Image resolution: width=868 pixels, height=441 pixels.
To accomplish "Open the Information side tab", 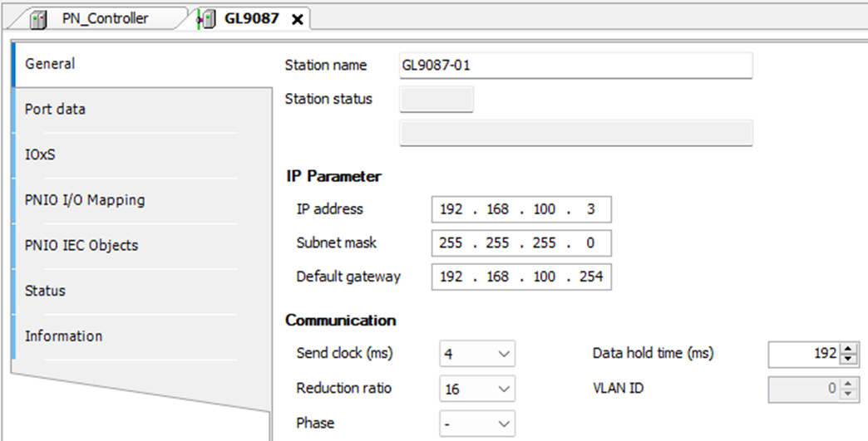I will (x=63, y=336).
